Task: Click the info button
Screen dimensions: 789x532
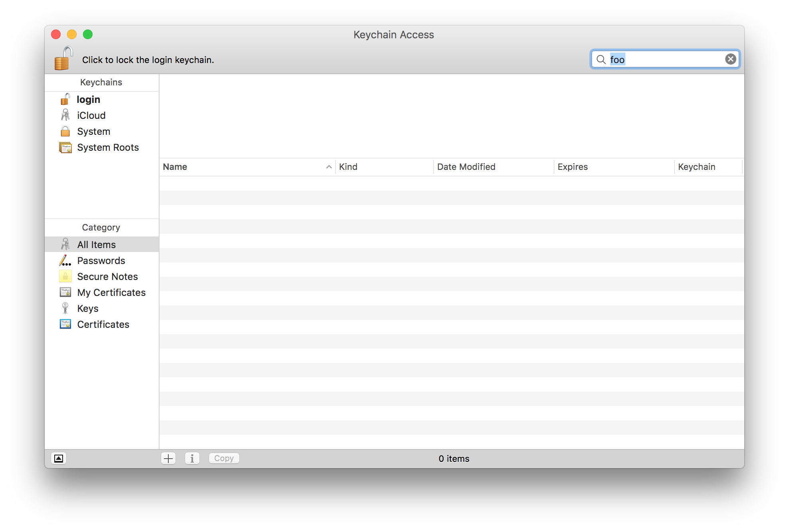Action: click(x=192, y=458)
